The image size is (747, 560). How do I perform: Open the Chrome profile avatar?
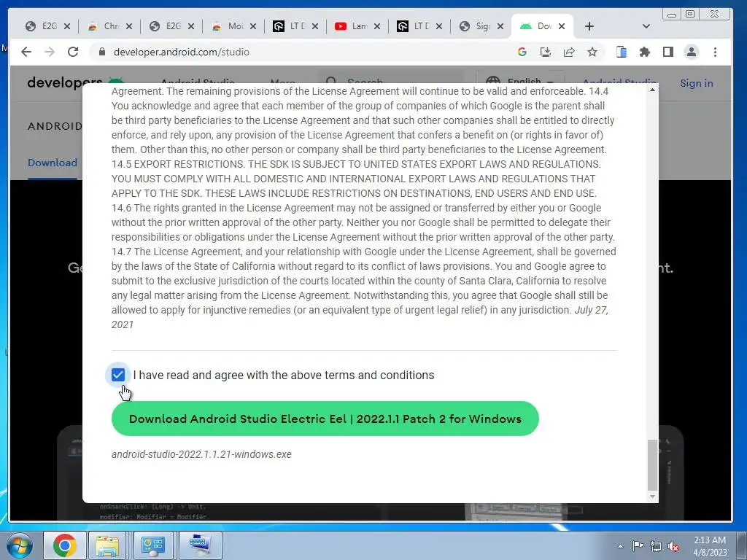[692, 52]
